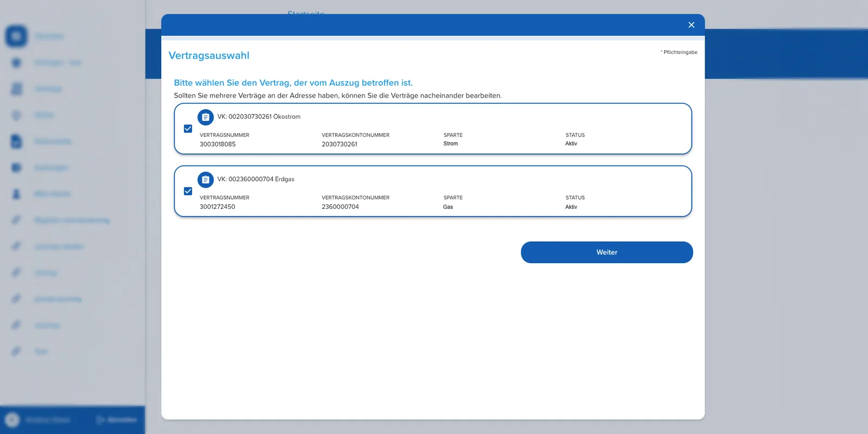Click account number 2360000704
This screenshot has height=434, width=868.
(x=340, y=207)
